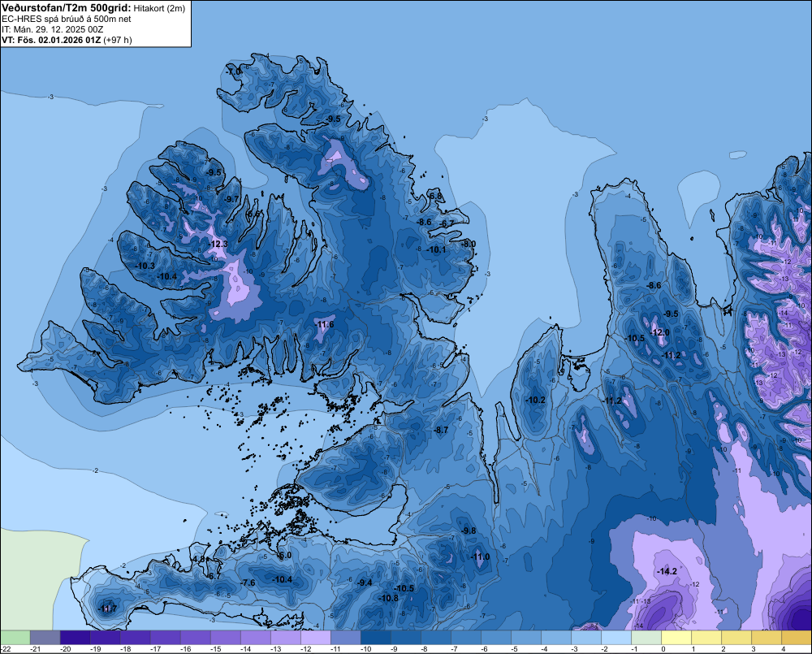The height and width of the screenshot is (654, 812).
Task: Click the dark purple -20 legend swatch
Action: pyautogui.click(x=75, y=638)
